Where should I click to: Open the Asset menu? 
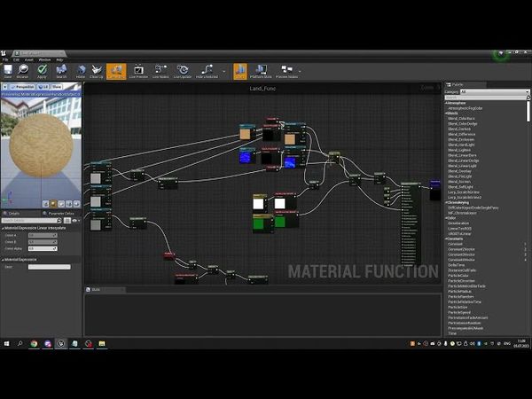pos(29,59)
